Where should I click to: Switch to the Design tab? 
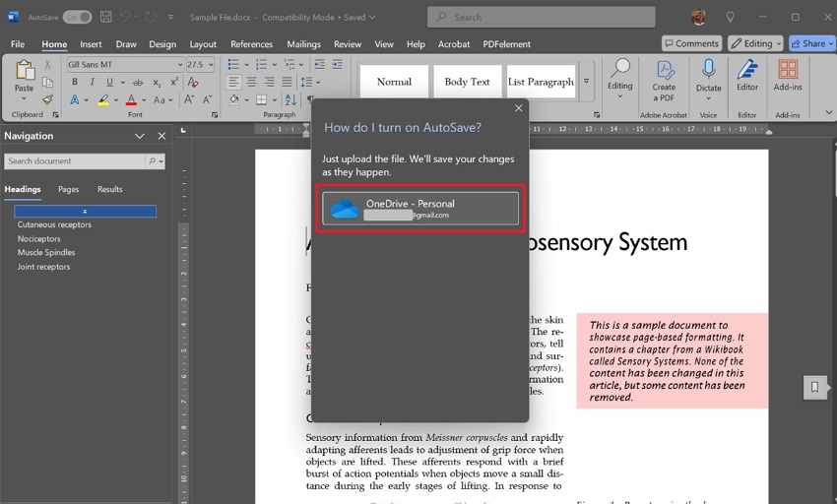click(162, 44)
